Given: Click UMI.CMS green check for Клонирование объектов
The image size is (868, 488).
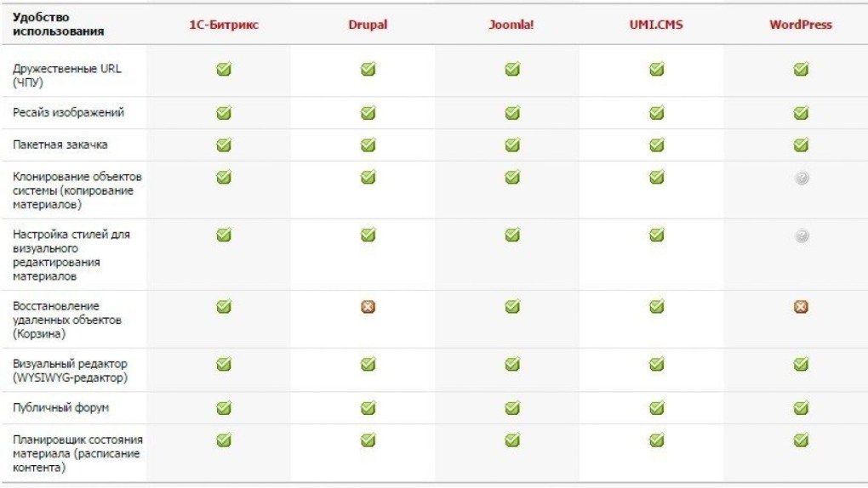Looking at the screenshot, I should 656,178.
